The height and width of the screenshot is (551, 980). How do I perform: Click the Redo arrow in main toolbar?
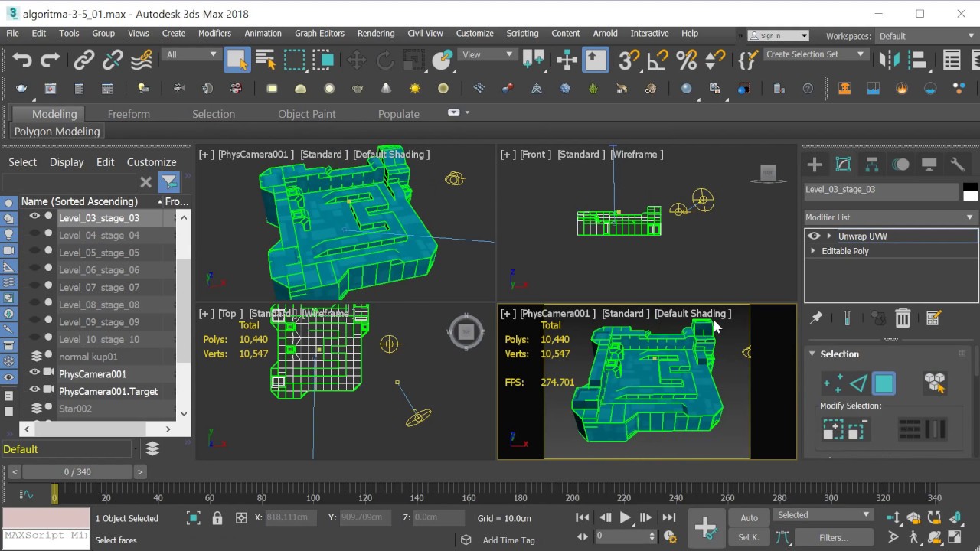click(50, 60)
